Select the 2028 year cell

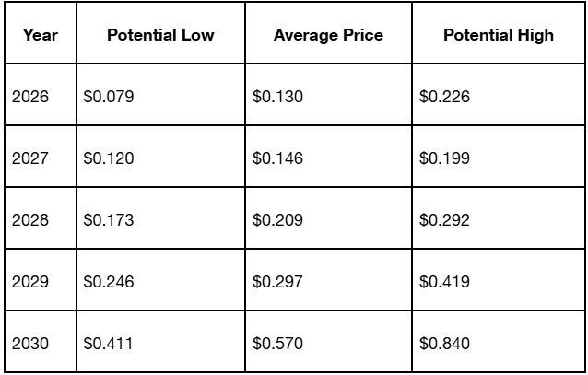pyautogui.click(x=41, y=217)
